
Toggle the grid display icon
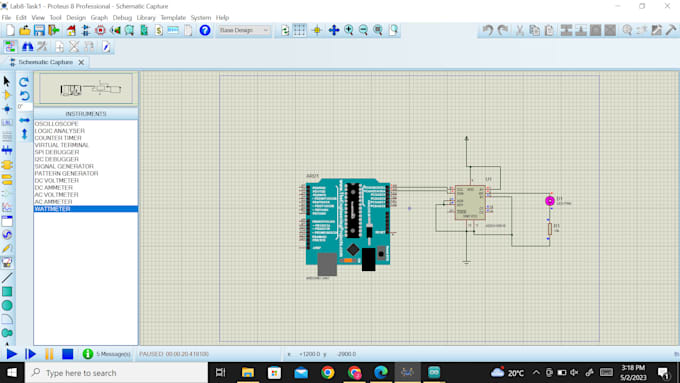[x=299, y=30]
